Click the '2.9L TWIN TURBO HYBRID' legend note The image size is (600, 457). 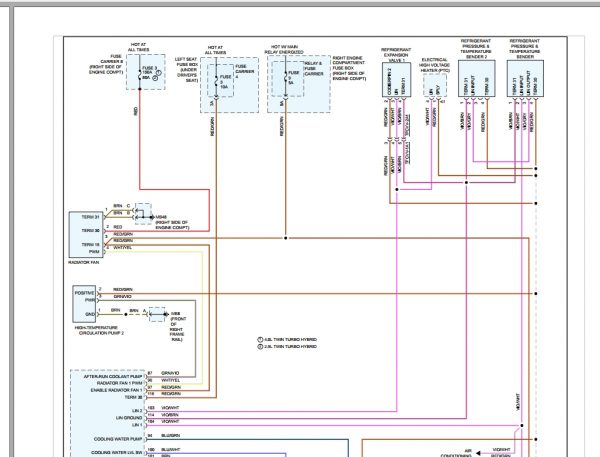tap(287, 346)
